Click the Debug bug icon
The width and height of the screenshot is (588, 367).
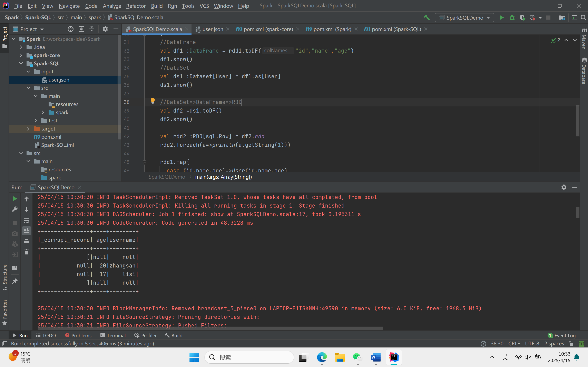[x=512, y=18]
